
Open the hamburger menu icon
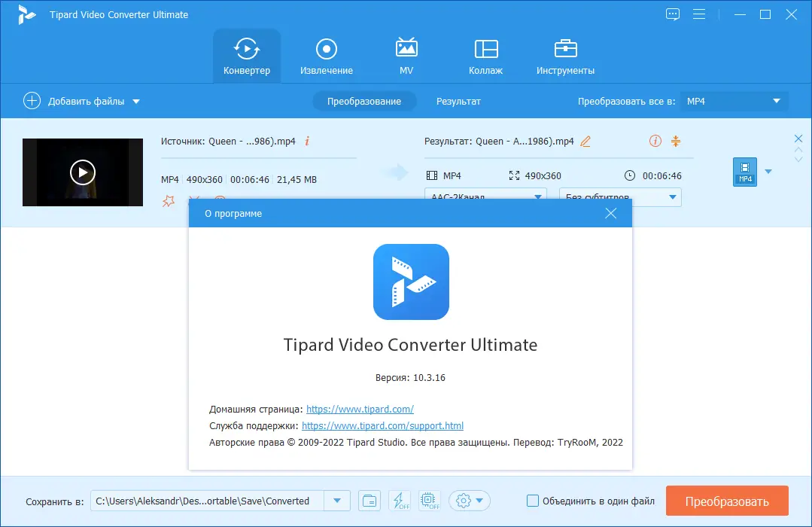pos(699,14)
